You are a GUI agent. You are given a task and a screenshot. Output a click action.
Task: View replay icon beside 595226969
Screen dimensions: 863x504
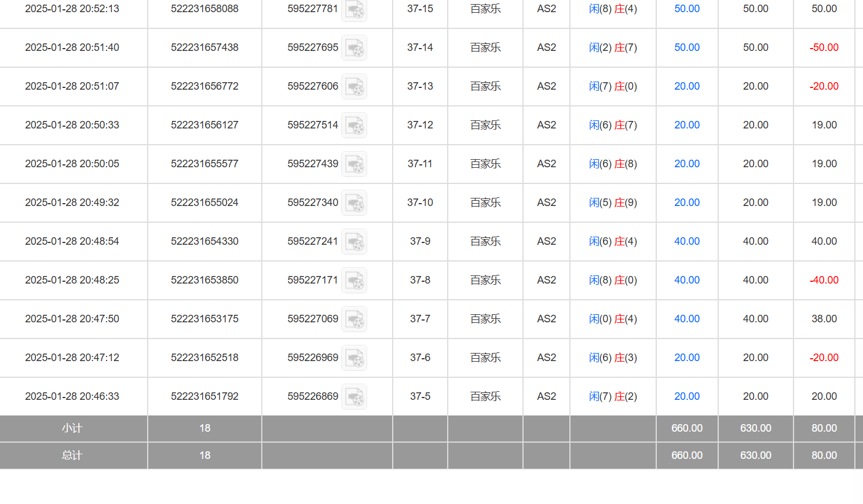tap(354, 358)
